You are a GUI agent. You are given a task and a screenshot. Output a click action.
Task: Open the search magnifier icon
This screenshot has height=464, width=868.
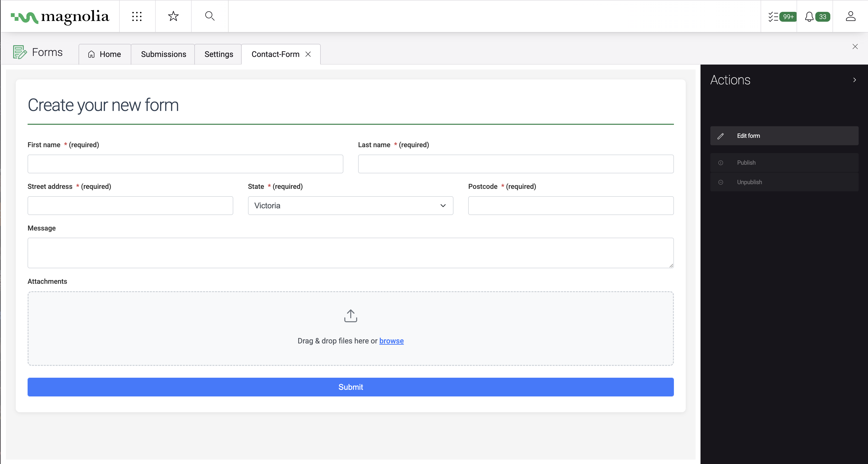click(210, 16)
